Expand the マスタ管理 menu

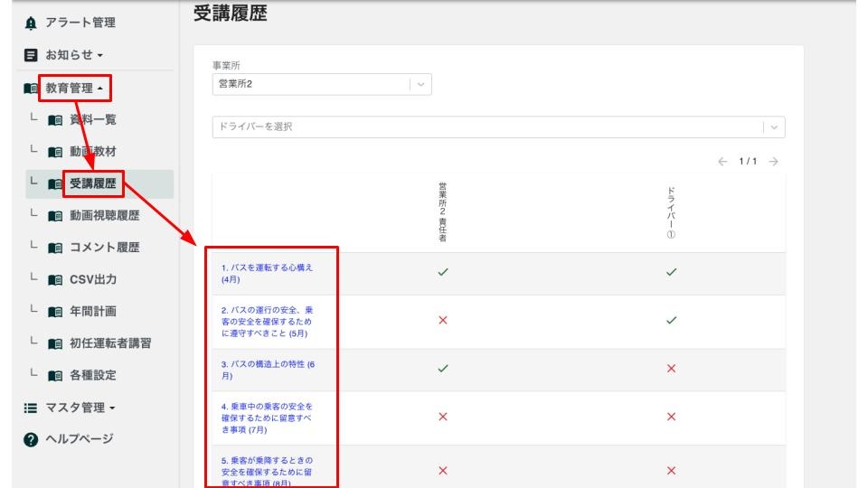(x=81, y=408)
